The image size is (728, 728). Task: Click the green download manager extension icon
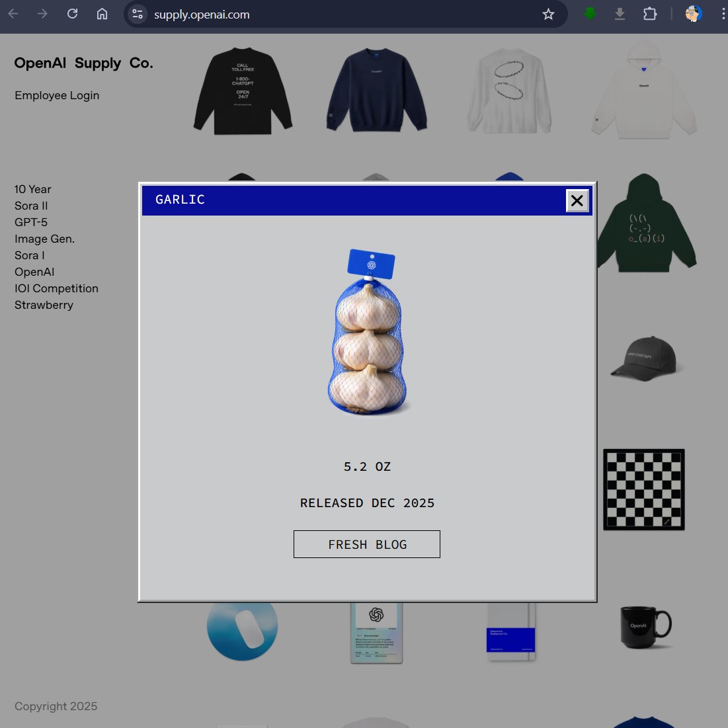click(x=590, y=14)
